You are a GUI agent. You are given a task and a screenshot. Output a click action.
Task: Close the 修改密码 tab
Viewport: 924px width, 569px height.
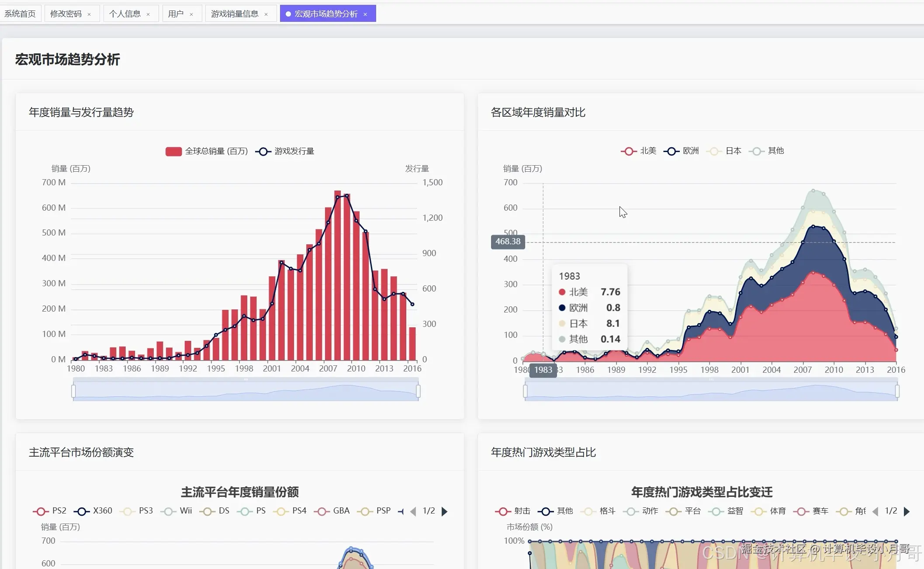tap(89, 14)
